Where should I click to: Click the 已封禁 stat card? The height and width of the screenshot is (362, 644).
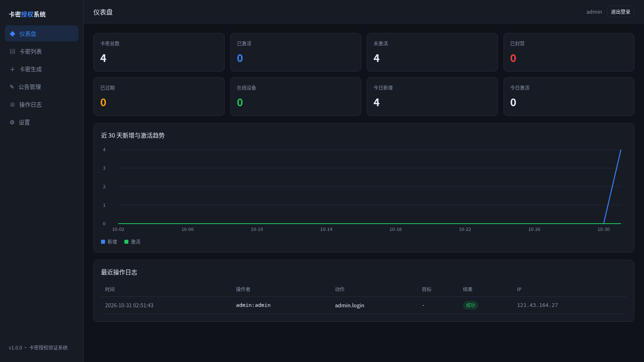(x=569, y=52)
